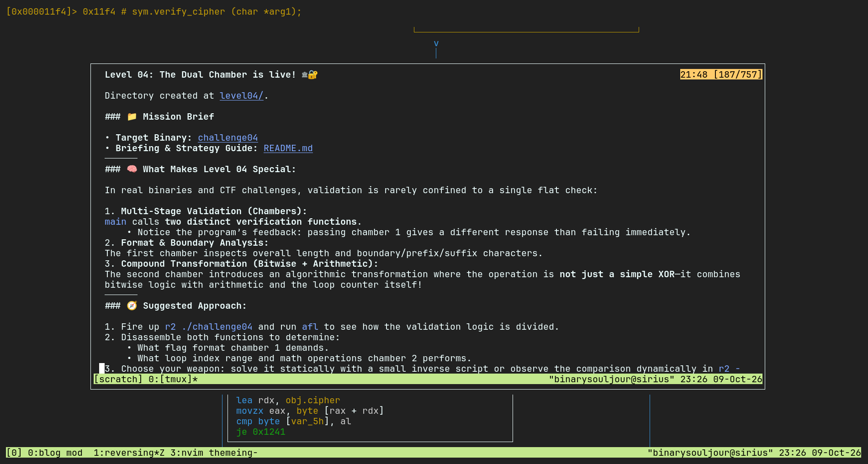Click the 'r2 ./challenge04' command text

(208, 327)
